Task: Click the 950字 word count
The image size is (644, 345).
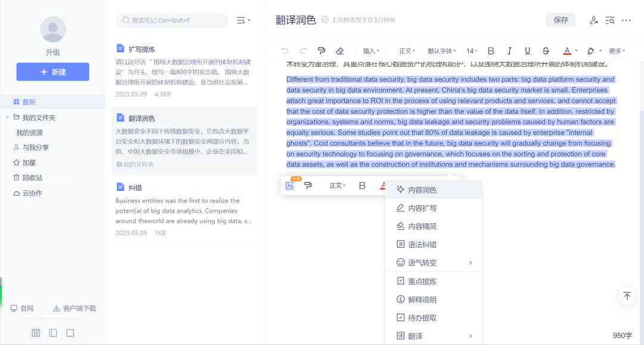Action: pyautogui.click(x=622, y=335)
